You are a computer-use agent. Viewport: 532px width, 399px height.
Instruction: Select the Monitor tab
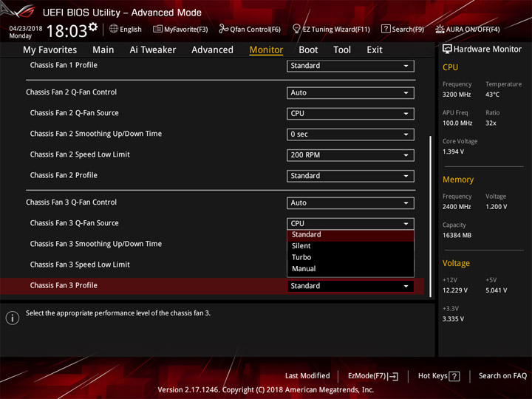pos(266,50)
